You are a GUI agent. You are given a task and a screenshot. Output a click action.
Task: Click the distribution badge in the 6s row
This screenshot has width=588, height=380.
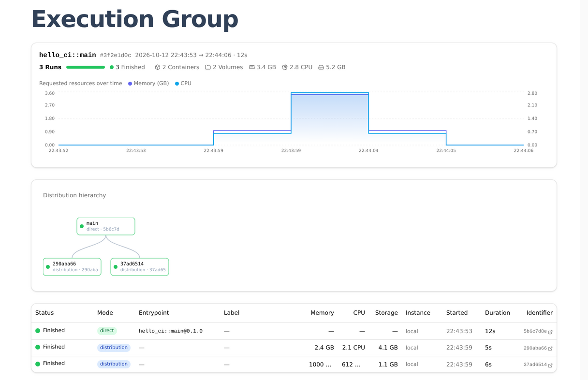click(114, 364)
